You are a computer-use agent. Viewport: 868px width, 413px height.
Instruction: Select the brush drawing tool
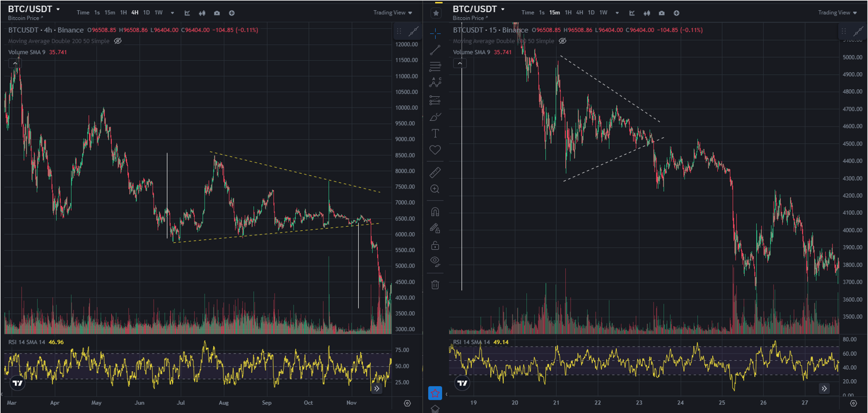[x=435, y=117]
